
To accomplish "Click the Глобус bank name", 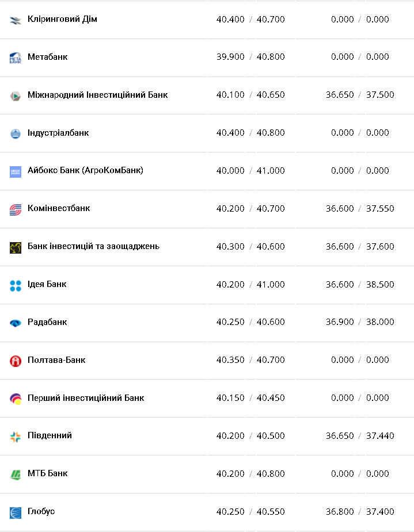I will [41, 511].
